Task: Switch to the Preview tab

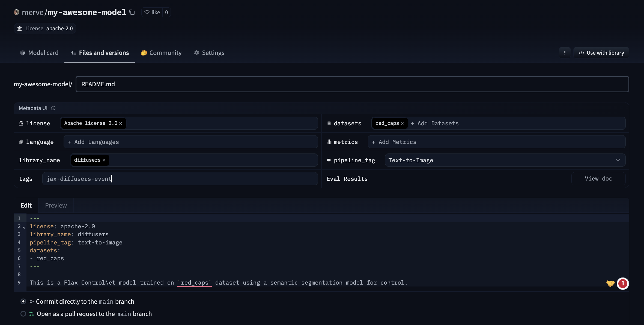Action: (56, 205)
